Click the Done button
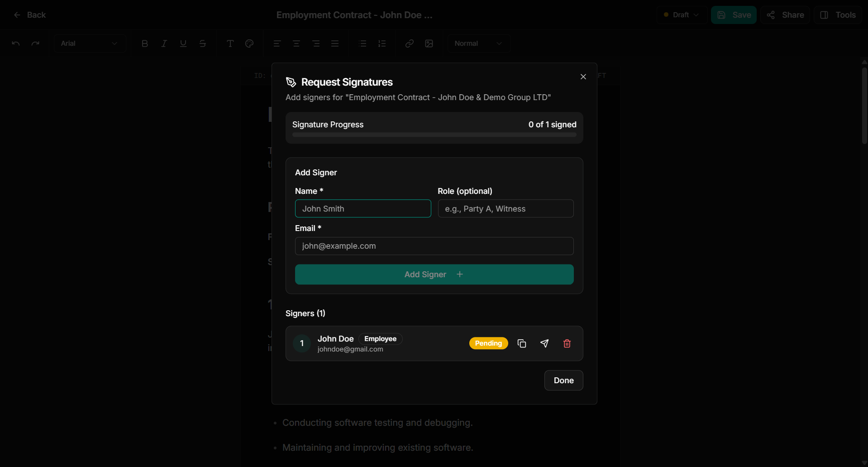 click(x=563, y=380)
